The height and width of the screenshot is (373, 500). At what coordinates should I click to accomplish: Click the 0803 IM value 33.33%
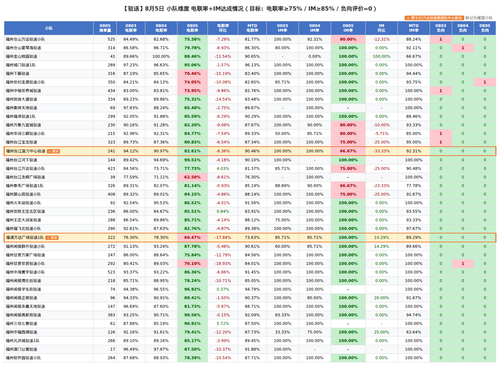pyautogui.click(x=282, y=332)
